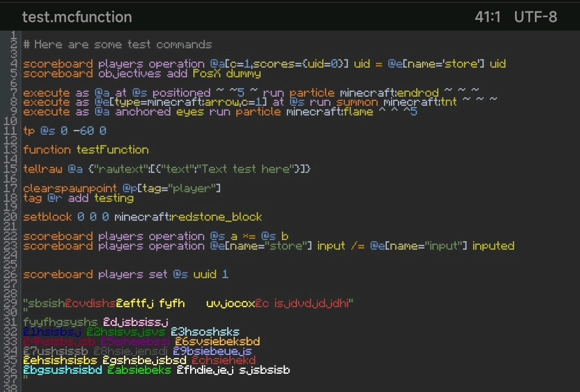580x392 pixels.
Task: Click the 'anchored eyes' particle flame line
Action: tap(220, 112)
